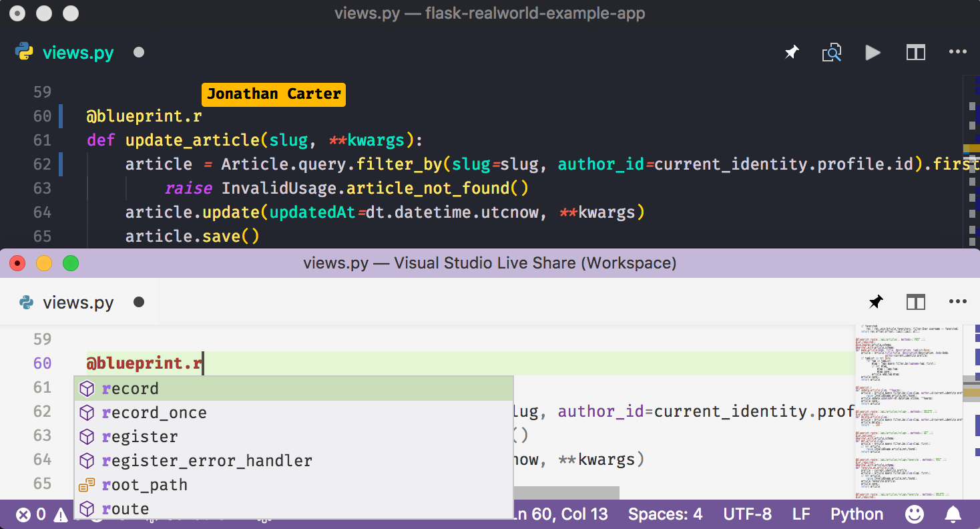The image size is (980, 529).
Task: Open the file search preview icon
Action: point(831,52)
